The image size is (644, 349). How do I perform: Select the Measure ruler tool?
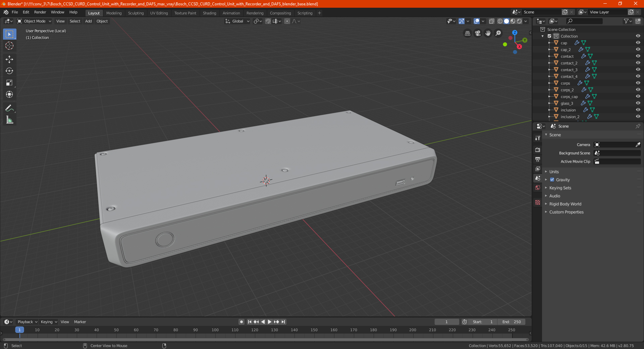click(x=9, y=120)
